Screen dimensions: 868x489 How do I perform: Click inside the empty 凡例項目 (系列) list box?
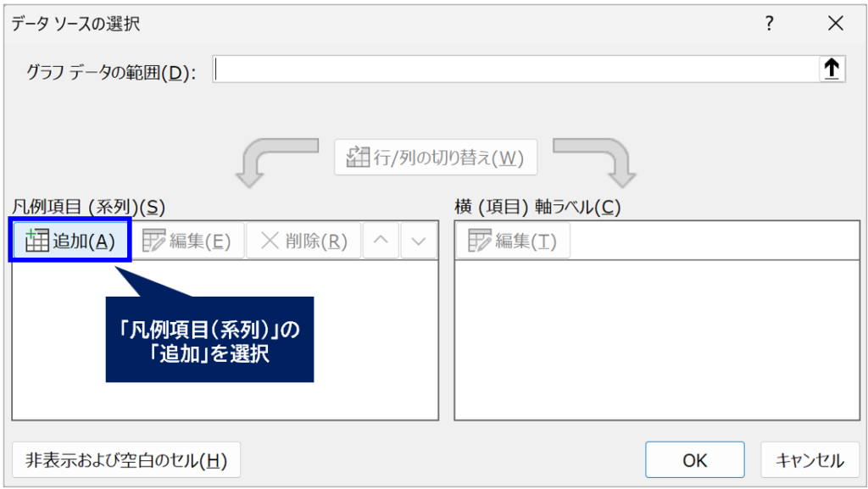click(x=225, y=340)
